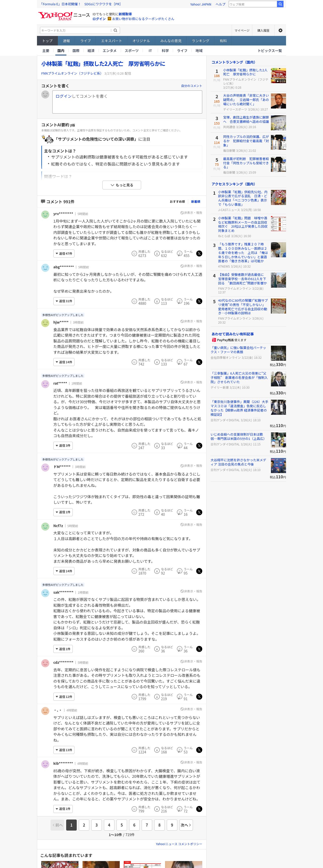This screenshot has height=868, width=323.
Task: Open the エキスパート tab
Action: click(111, 41)
